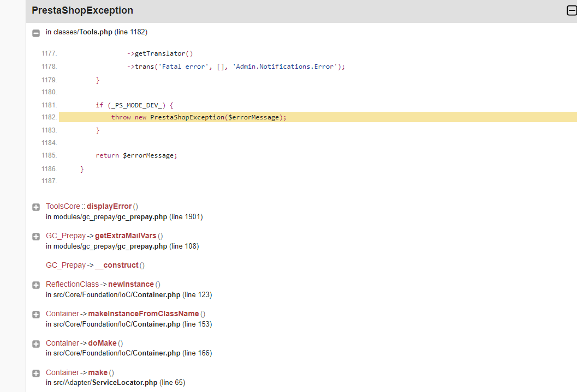Expand the GC_Prepay->getExtraMailVars stack frame

(35, 237)
